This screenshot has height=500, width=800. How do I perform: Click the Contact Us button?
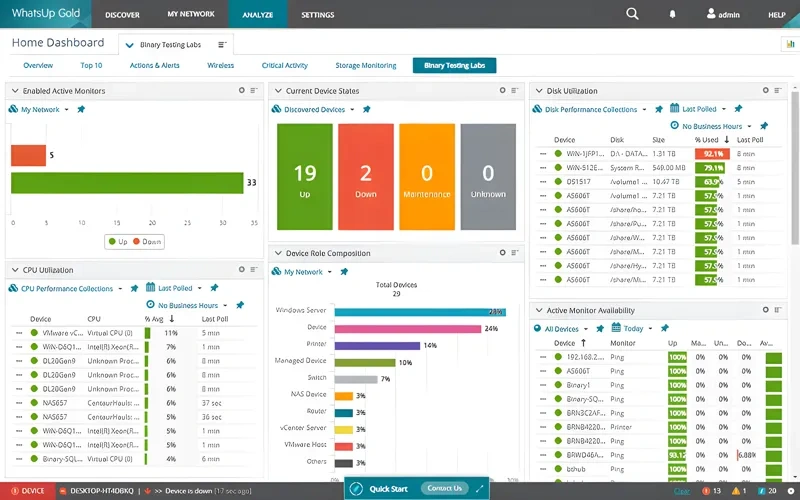pyautogui.click(x=444, y=488)
